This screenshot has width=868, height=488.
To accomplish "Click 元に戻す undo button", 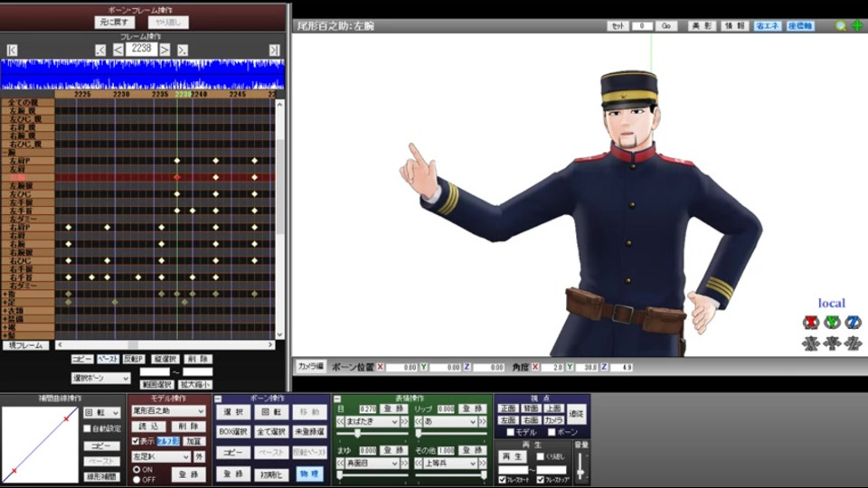I will (115, 22).
